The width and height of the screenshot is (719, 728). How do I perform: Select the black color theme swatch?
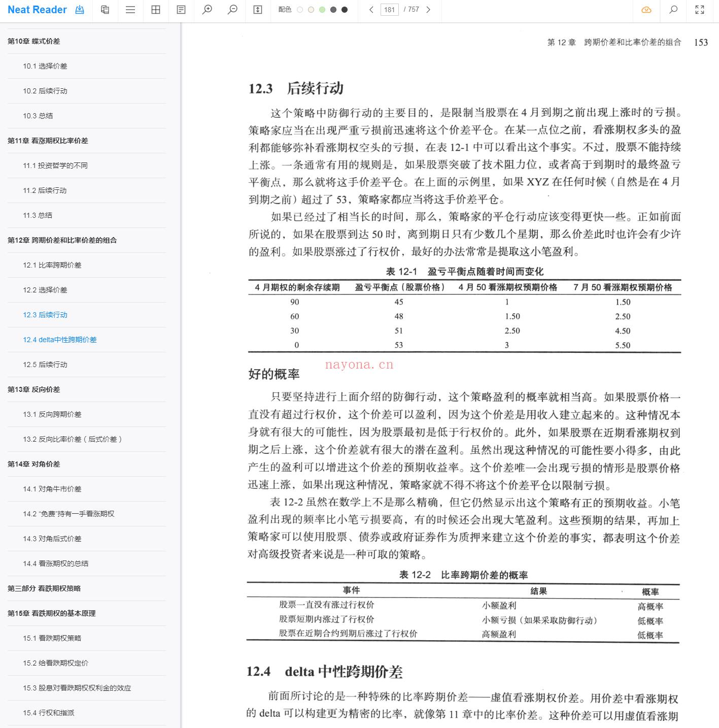(x=345, y=10)
